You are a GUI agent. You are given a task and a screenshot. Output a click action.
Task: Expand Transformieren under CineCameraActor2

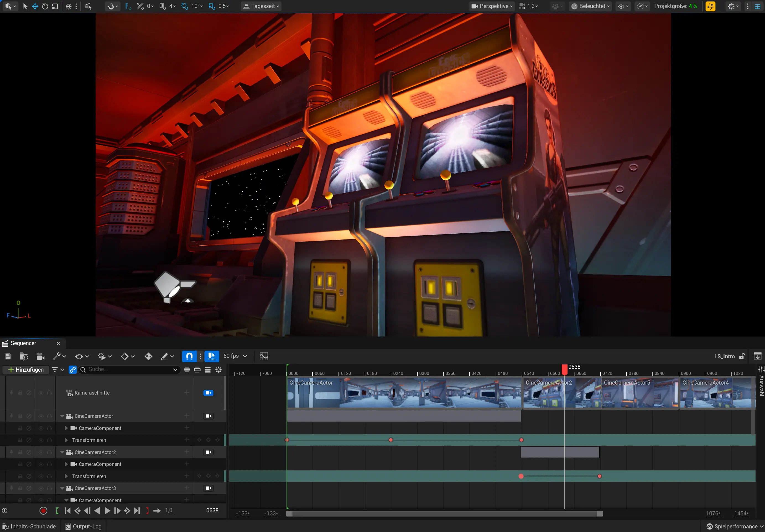click(66, 476)
